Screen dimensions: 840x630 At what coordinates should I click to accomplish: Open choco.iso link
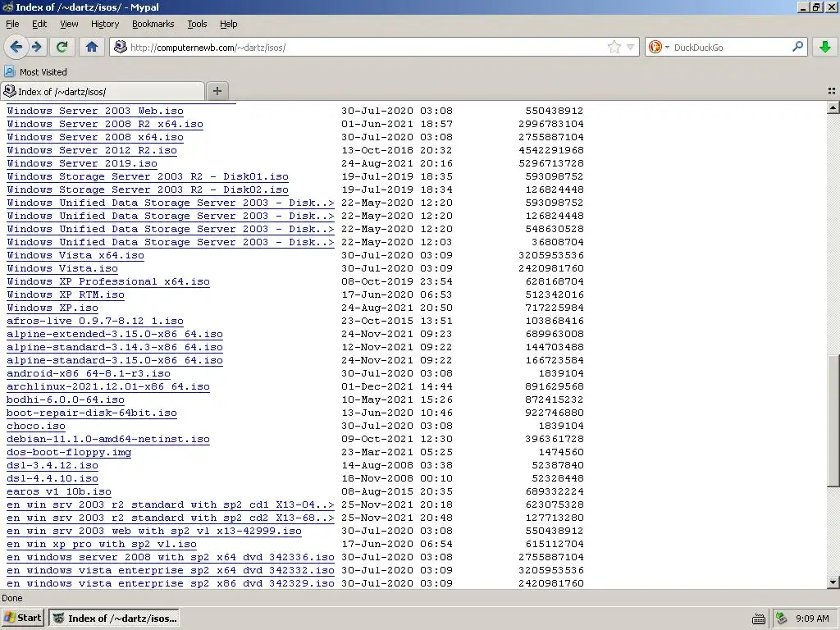point(36,426)
